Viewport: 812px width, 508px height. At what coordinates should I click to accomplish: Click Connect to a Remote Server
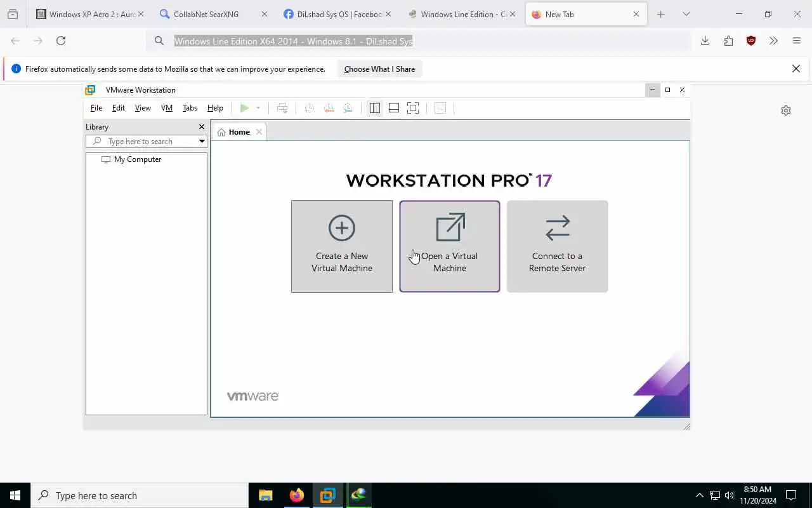click(558, 246)
